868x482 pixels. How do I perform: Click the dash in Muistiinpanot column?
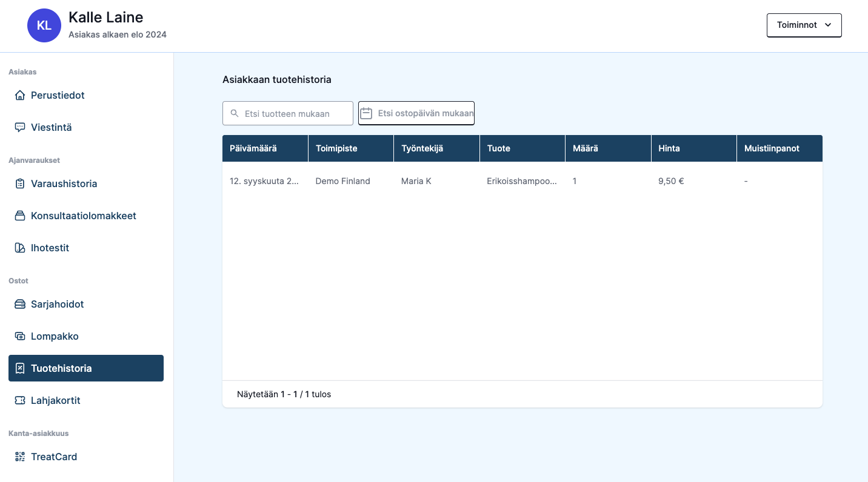pos(746,181)
